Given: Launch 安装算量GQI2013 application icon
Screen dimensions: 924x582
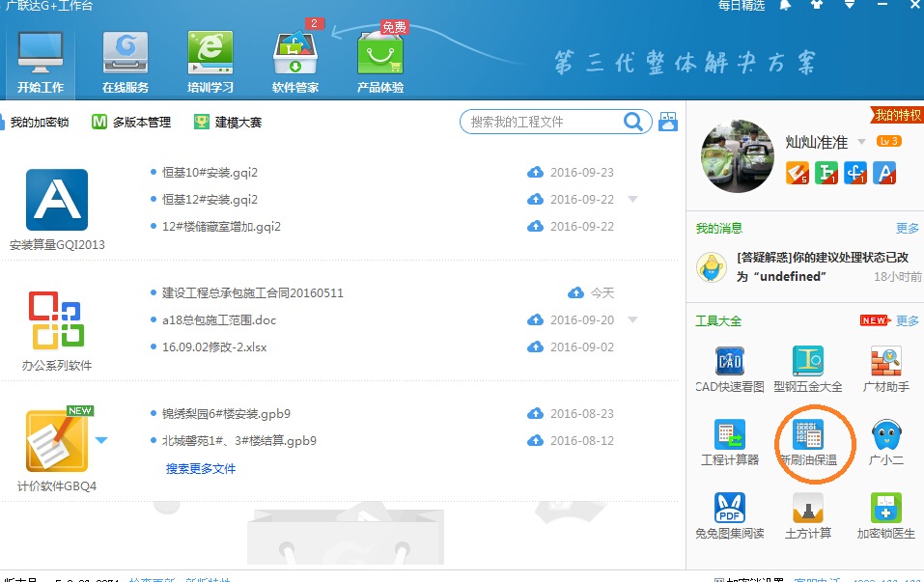Looking at the screenshot, I should tap(57, 200).
